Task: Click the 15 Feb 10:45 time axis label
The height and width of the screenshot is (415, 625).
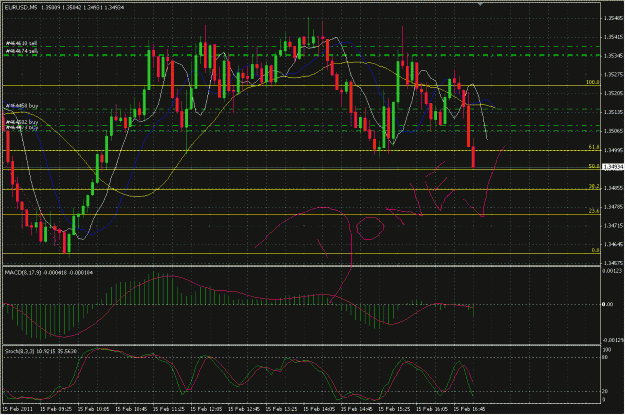Action: click(x=130, y=409)
